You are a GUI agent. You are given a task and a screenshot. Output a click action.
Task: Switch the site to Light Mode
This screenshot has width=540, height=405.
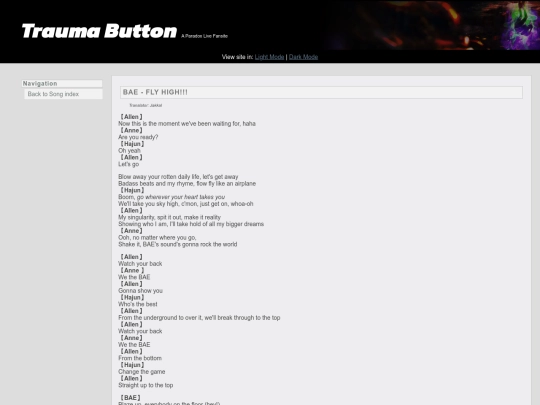click(269, 57)
